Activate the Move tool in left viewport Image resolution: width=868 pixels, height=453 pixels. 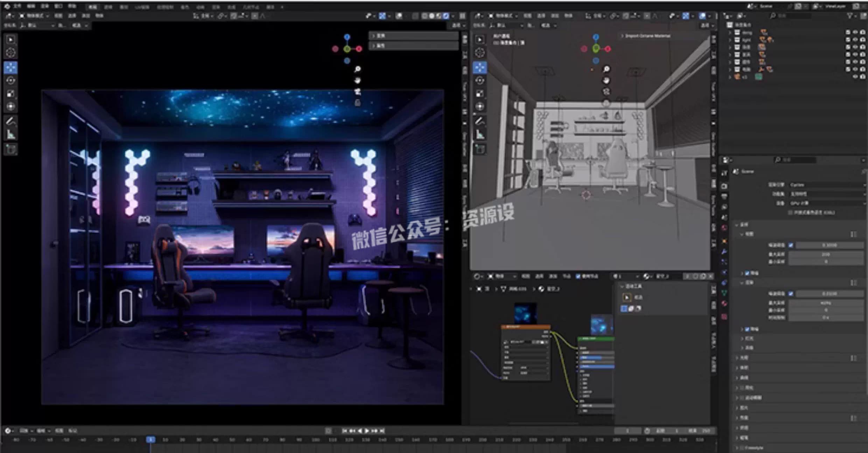pyautogui.click(x=11, y=67)
